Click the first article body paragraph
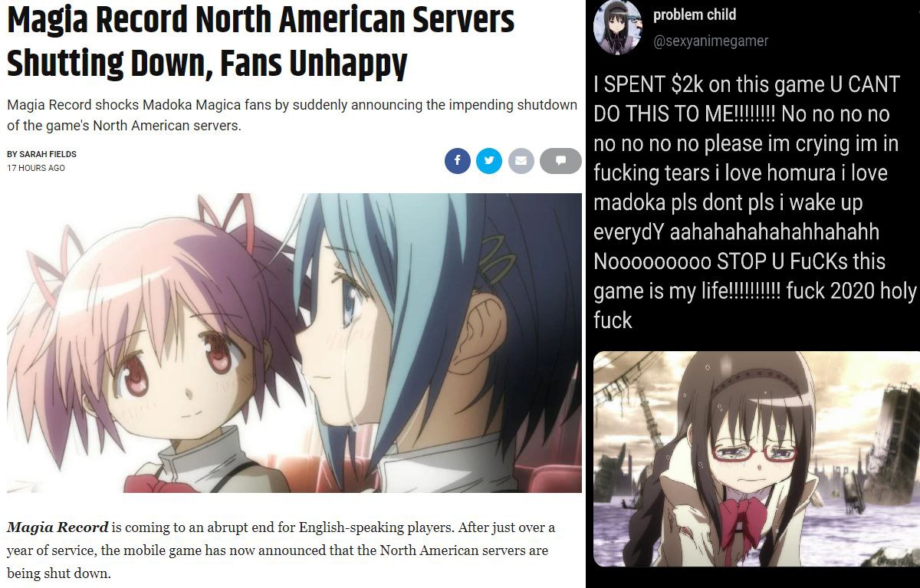 [x=281, y=550]
